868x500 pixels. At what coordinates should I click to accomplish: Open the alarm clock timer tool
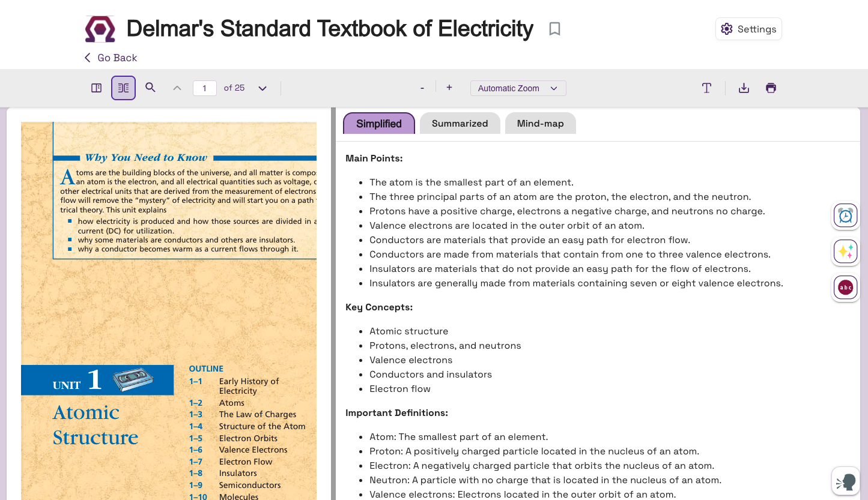pos(845,215)
